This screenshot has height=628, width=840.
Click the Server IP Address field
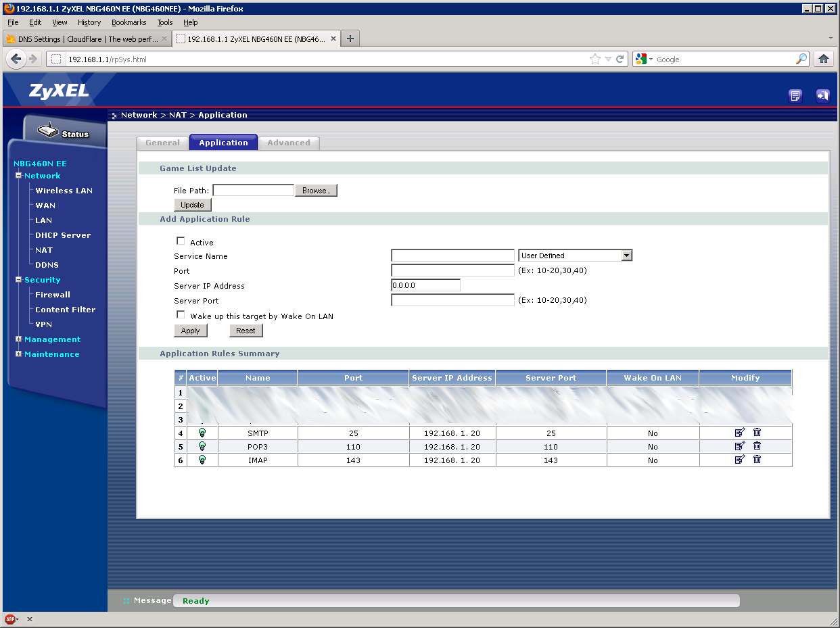click(x=425, y=285)
